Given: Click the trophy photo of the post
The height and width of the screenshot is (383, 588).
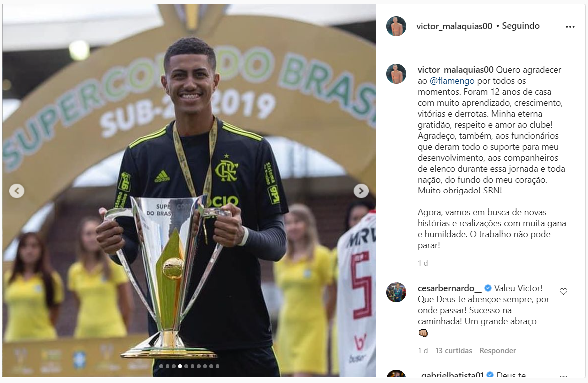Looking at the screenshot, I should click(189, 191).
